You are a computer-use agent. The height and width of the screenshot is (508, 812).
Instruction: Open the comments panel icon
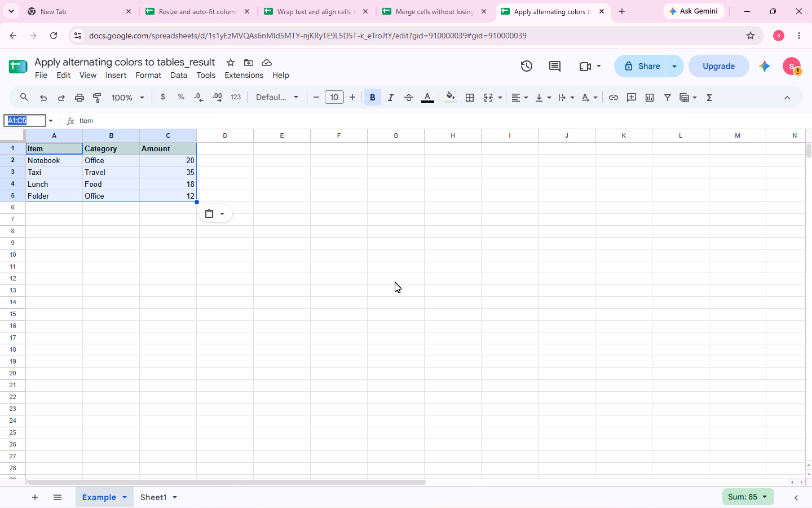[555, 66]
